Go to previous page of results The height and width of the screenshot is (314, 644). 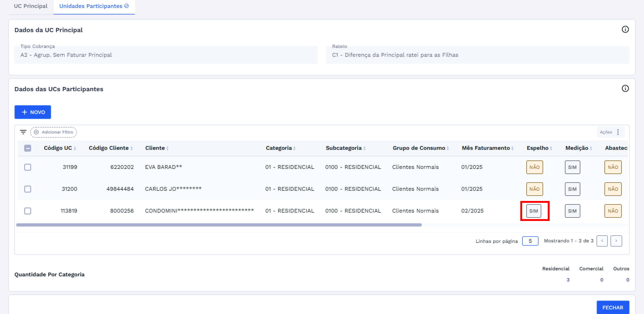[x=602, y=241]
